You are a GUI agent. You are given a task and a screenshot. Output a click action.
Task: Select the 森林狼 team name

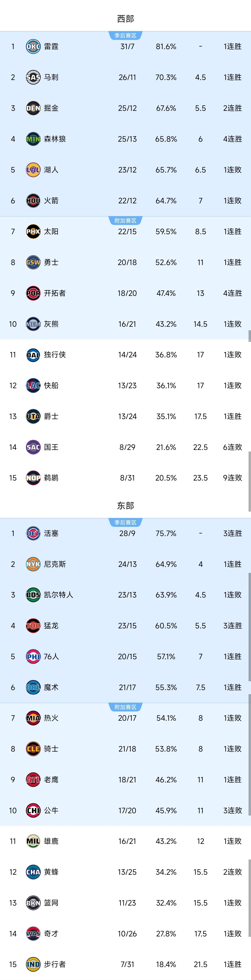55,139
